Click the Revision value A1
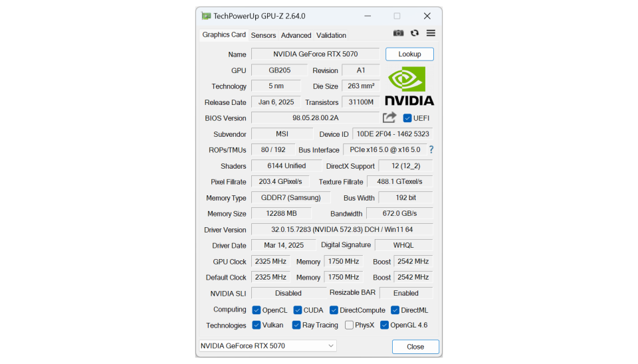 point(361,70)
